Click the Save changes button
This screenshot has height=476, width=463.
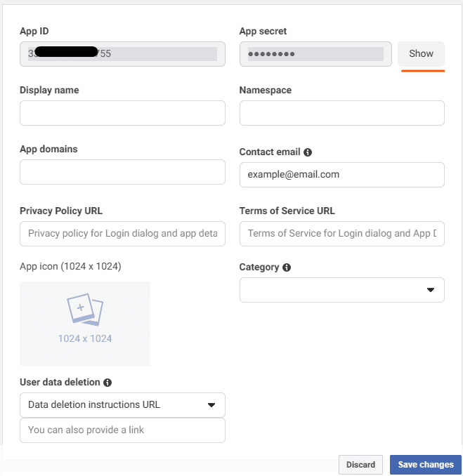click(x=426, y=465)
